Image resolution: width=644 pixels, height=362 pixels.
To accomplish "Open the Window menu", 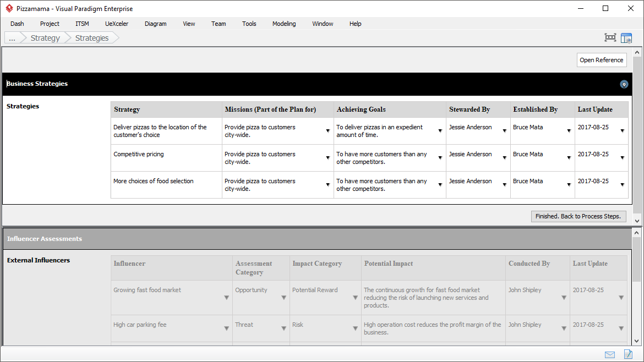I will tap(323, 24).
